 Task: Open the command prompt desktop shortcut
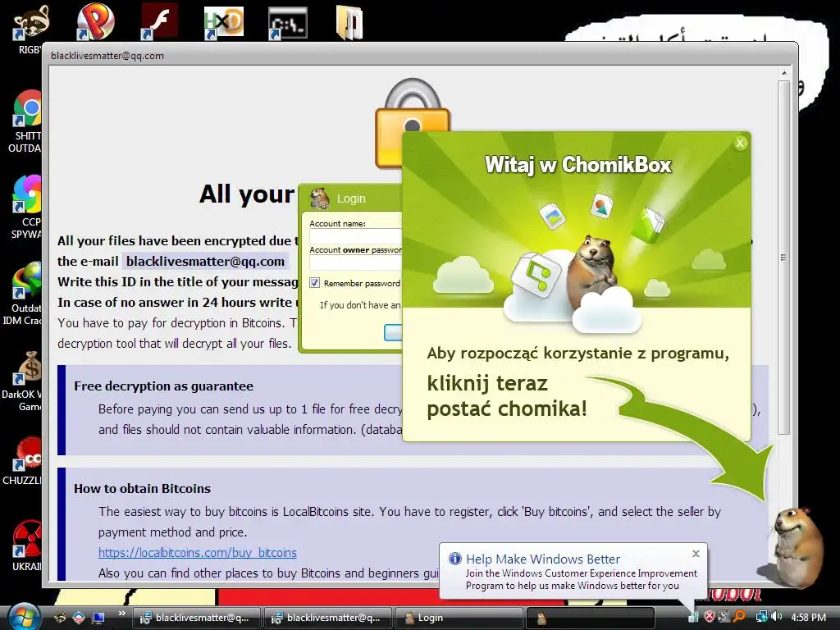(x=288, y=24)
